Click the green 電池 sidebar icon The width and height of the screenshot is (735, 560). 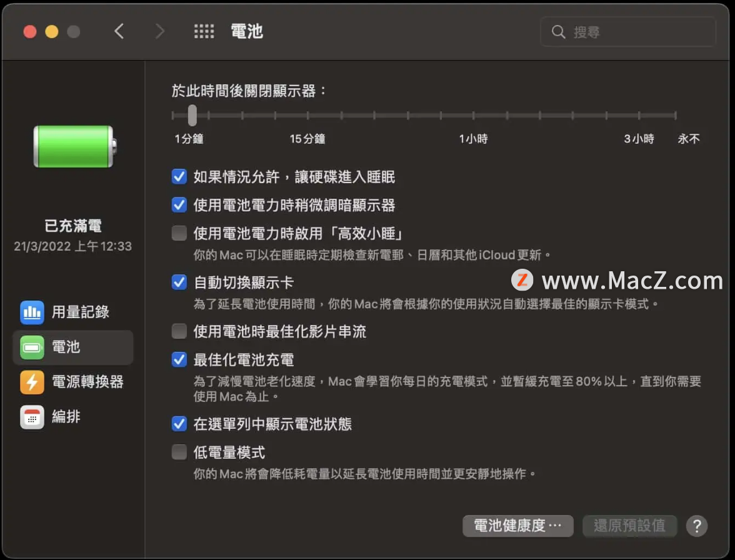point(32,347)
